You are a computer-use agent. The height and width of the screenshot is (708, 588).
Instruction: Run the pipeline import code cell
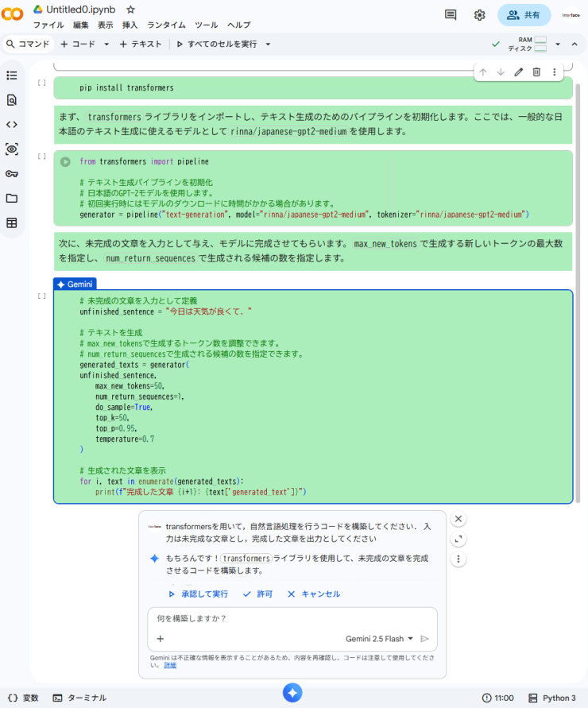pos(65,161)
